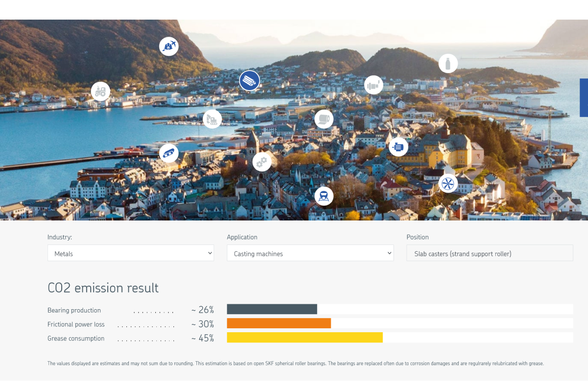Click the "CO2 emission result" heading
The height and width of the screenshot is (392, 588).
tap(103, 288)
